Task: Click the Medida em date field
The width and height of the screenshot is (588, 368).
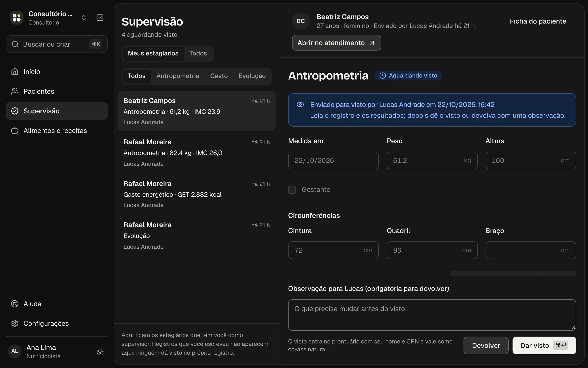Action: (333, 160)
